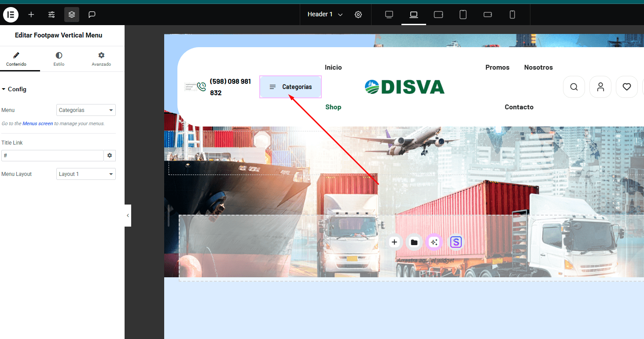The height and width of the screenshot is (339, 644).
Task: Switch to mobile portrait view
Action: (512, 15)
